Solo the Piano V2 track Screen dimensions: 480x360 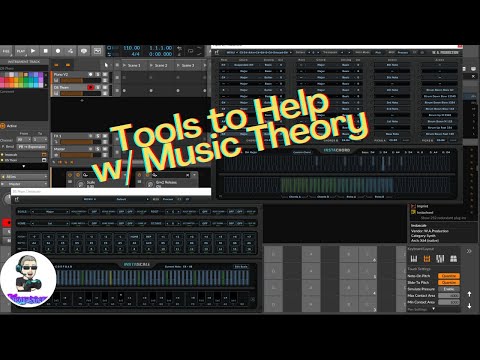(x=98, y=74)
